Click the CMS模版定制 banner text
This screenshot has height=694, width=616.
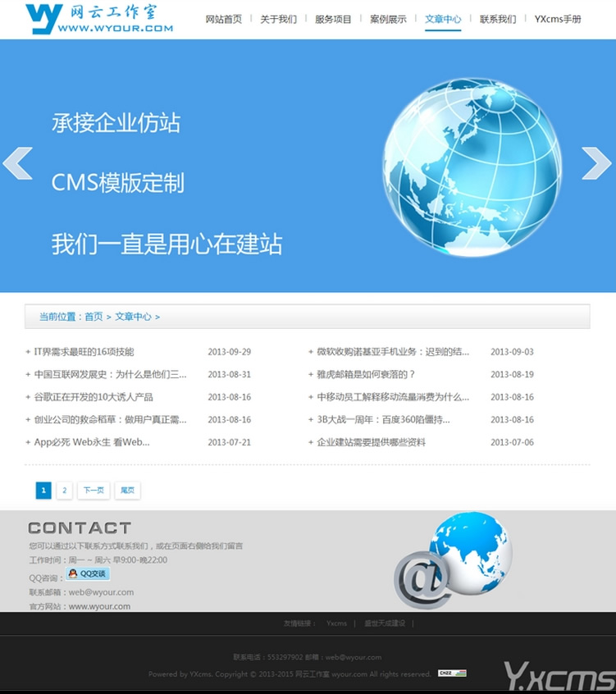point(118,183)
